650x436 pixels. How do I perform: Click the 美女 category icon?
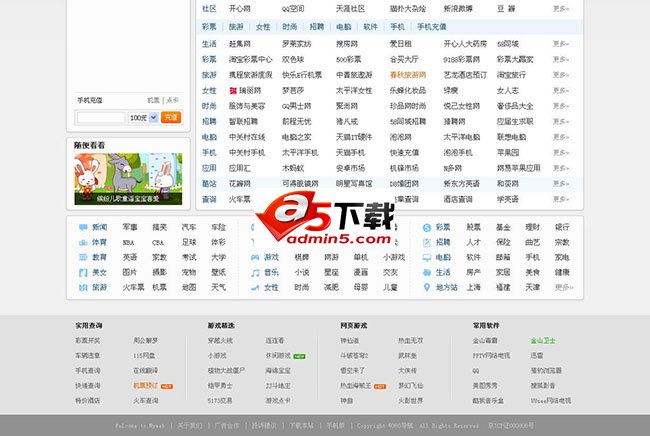83,272
